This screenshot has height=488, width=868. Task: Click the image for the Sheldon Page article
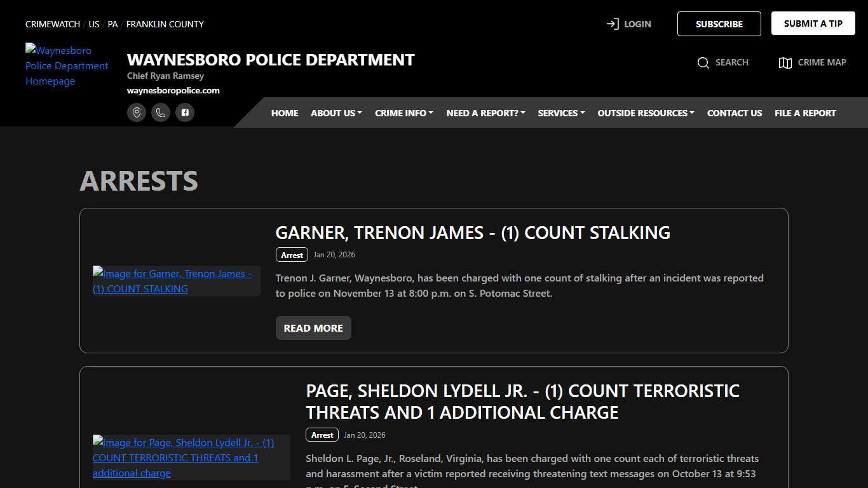183,457
